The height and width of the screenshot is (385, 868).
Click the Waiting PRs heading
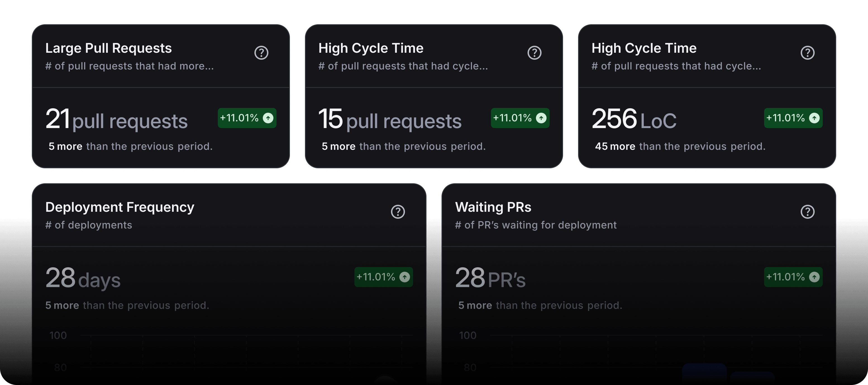(493, 207)
